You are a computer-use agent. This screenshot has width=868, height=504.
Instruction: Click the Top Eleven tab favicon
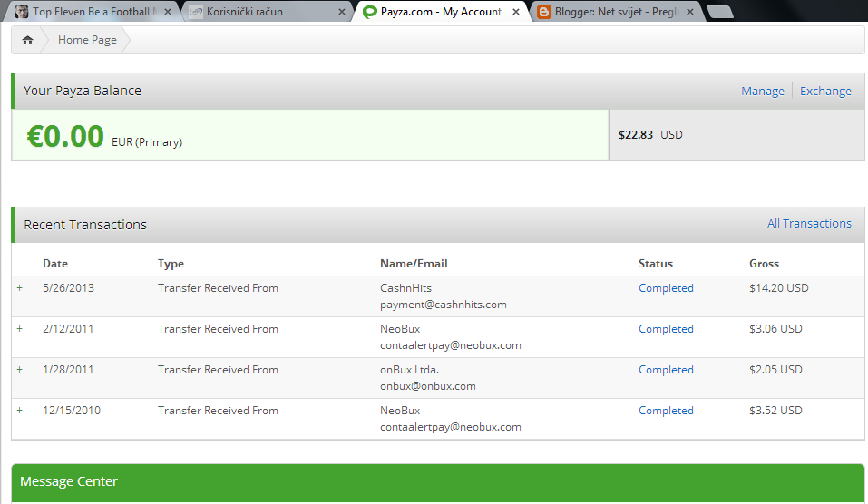[x=22, y=12]
